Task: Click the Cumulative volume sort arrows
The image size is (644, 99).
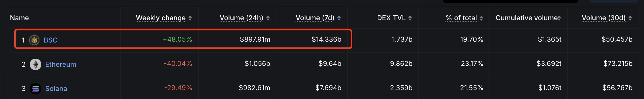Action: tap(559, 18)
